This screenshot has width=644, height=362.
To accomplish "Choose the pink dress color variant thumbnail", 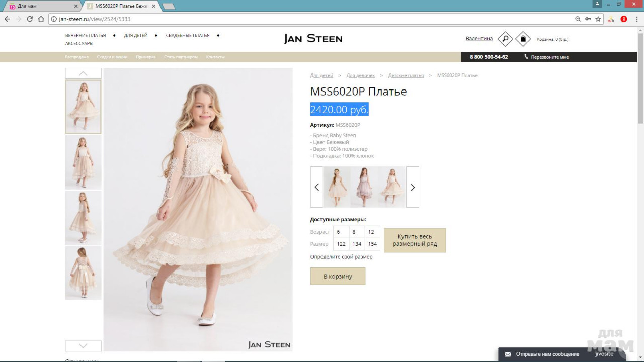I will tap(364, 187).
